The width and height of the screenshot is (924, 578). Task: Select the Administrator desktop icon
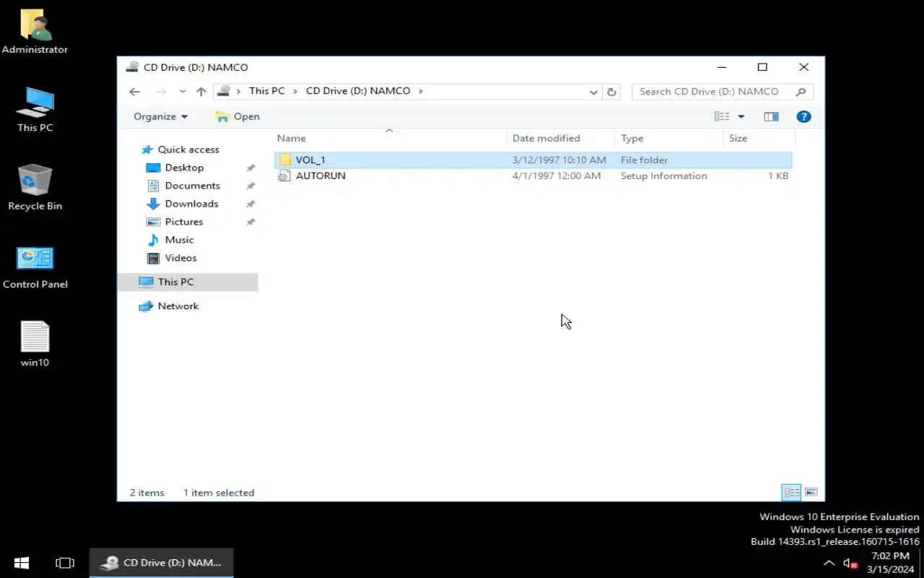click(35, 32)
